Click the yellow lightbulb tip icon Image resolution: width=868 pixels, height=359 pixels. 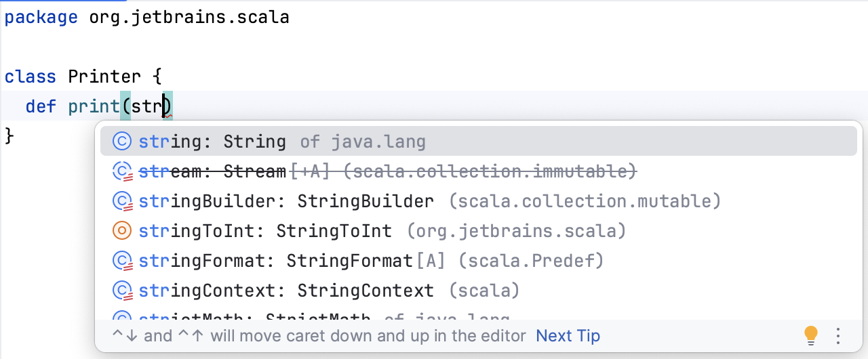(x=810, y=335)
